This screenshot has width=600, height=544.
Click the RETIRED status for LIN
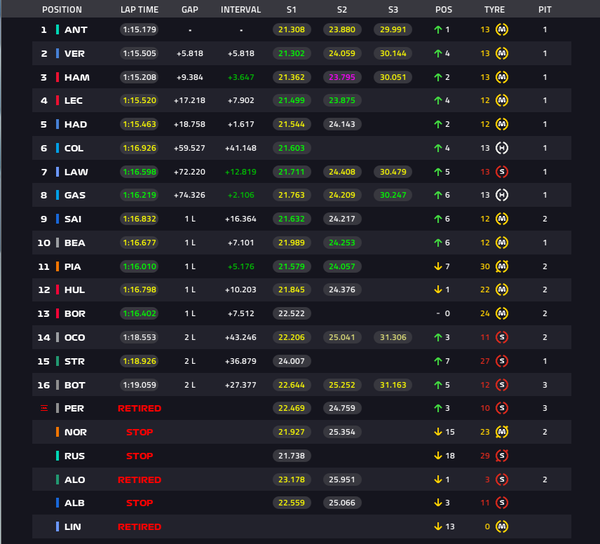(x=139, y=527)
